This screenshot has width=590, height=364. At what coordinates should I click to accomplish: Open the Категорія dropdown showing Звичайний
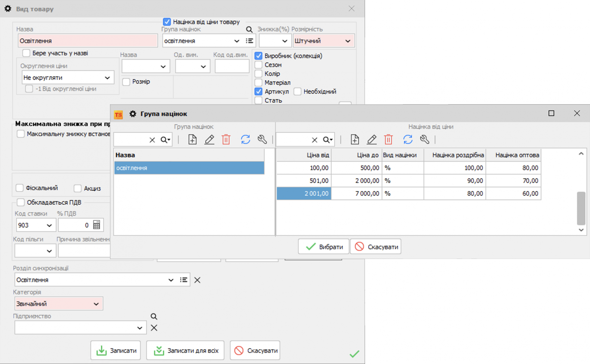pyautogui.click(x=97, y=304)
